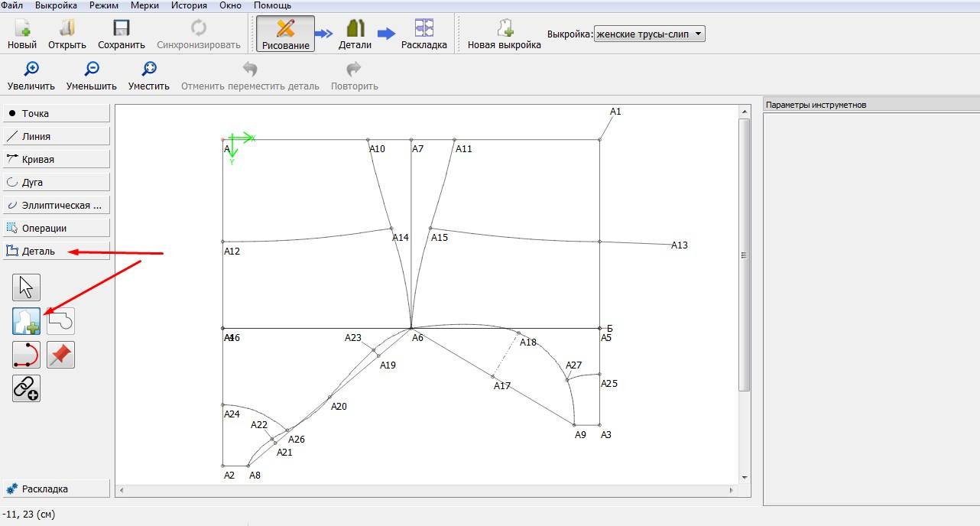The width and height of the screenshot is (980, 526).
Task: Click the Параметры инструментов panel header
Action: click(x=871, y=105)
